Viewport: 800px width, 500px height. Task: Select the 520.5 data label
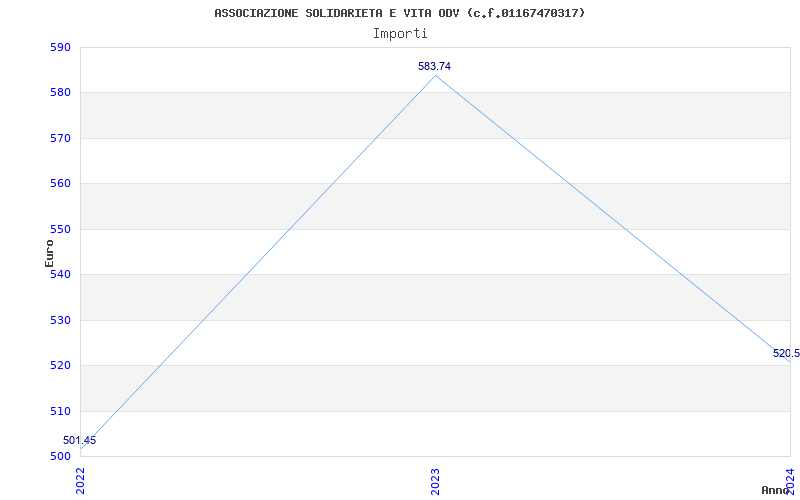(x=786, y=353)
